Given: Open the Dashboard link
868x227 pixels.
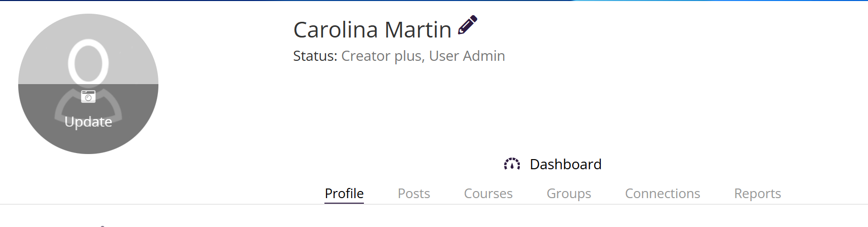Looking at the screenshot, I should pyautogui.click(x=565, y=164).
